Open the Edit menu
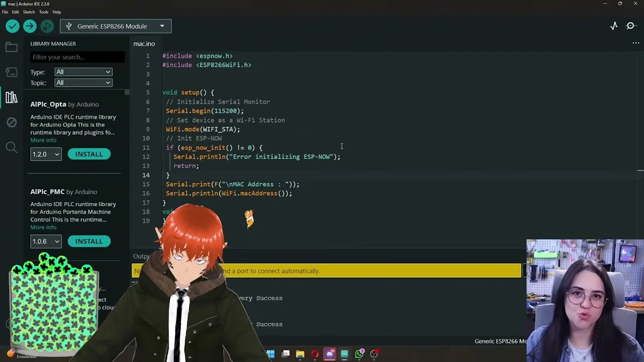This screenshot has height=362, width=644. (x=16, y=12)
